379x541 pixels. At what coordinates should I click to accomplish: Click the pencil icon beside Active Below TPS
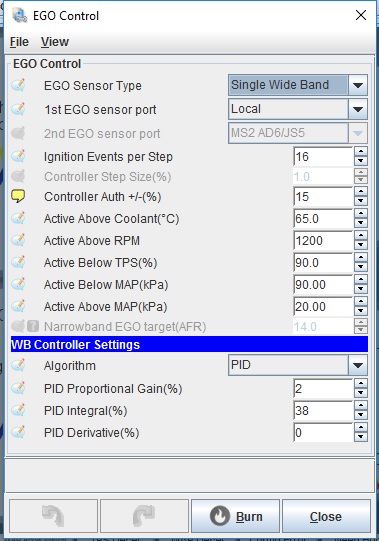pos(18,262)
